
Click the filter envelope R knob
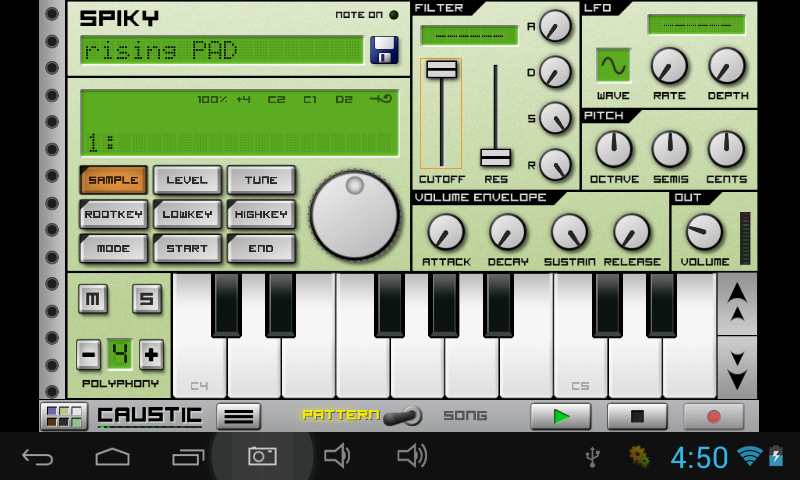click(x=555, y=164)
